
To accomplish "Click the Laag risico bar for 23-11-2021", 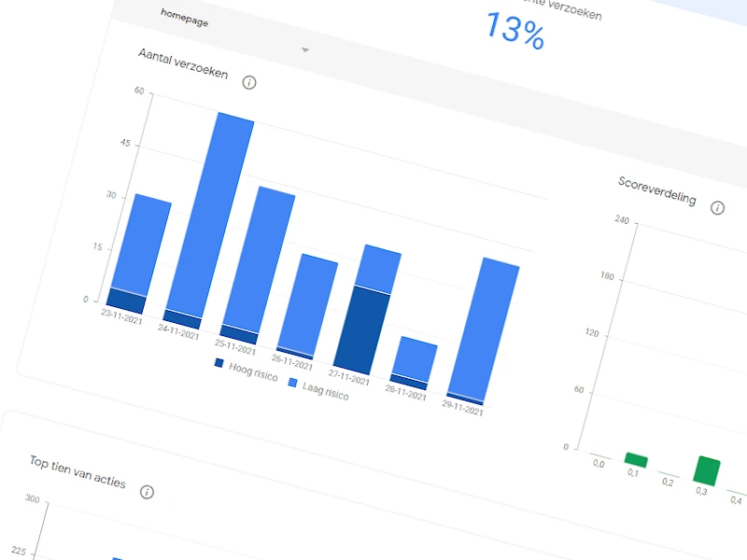I will (142, 245).
